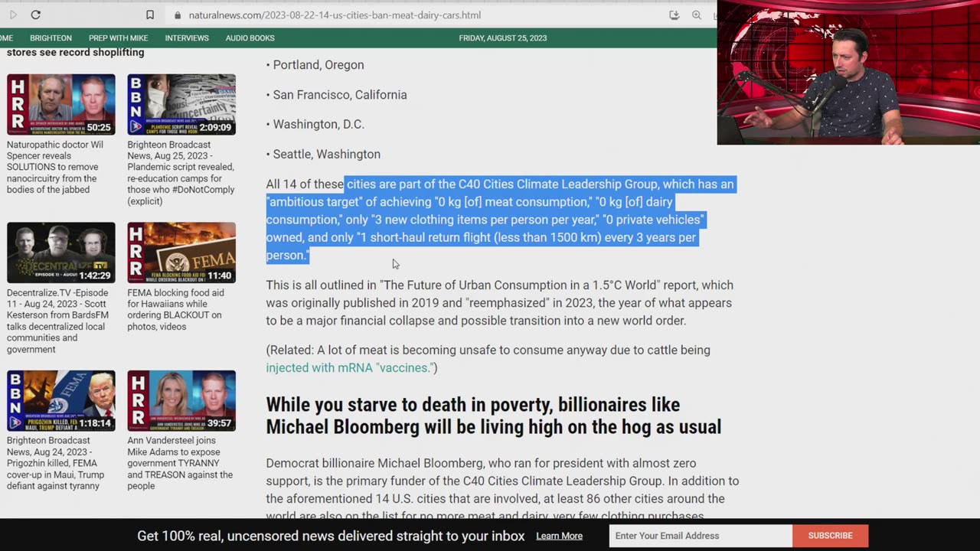The width and height of the screenshot is (980, 551).
Task: Open Ann Vandersteel interview video thumbnail
Action: 181,401
